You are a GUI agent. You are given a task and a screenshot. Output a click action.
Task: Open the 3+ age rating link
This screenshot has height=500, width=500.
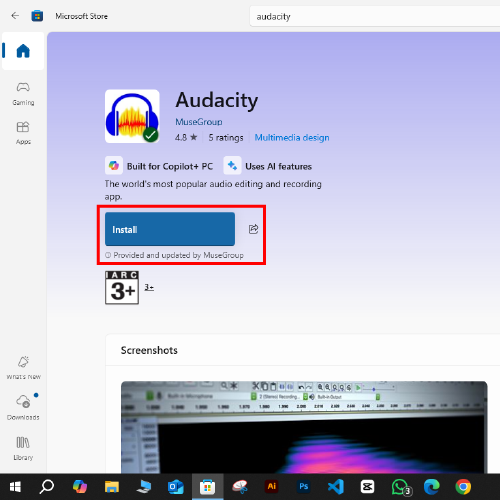[149, 287]
